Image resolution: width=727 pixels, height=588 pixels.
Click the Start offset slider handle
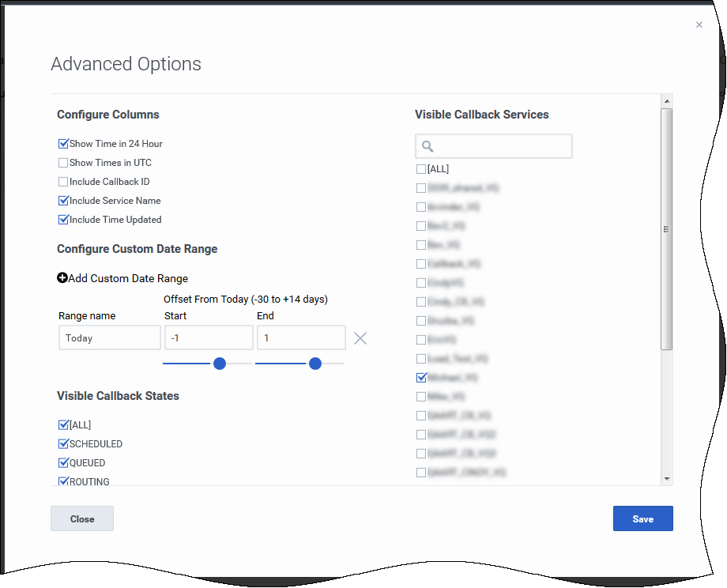pyautogui.click(x=220, y=364)
